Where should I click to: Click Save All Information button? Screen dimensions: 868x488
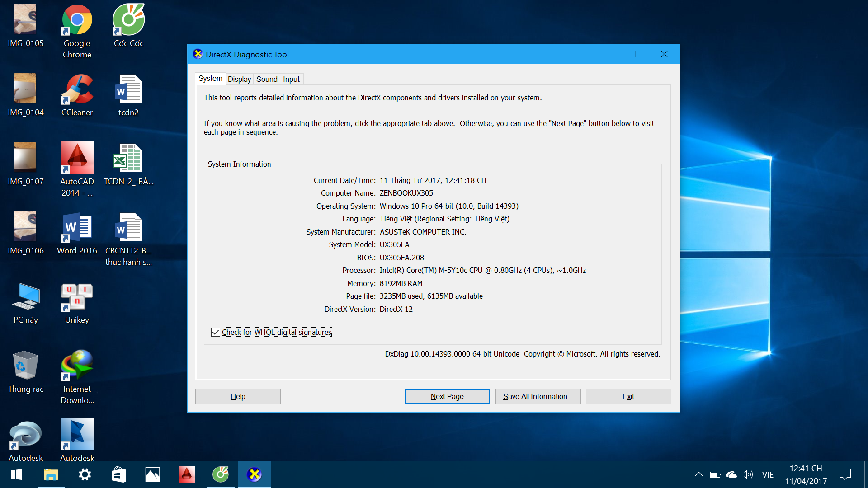point(538,396)
